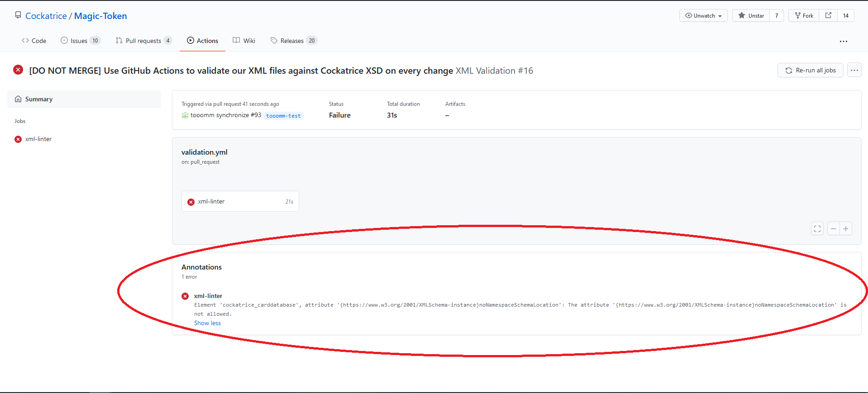
Task: Open the Cockatrice owner link
Action: [46, 16]
